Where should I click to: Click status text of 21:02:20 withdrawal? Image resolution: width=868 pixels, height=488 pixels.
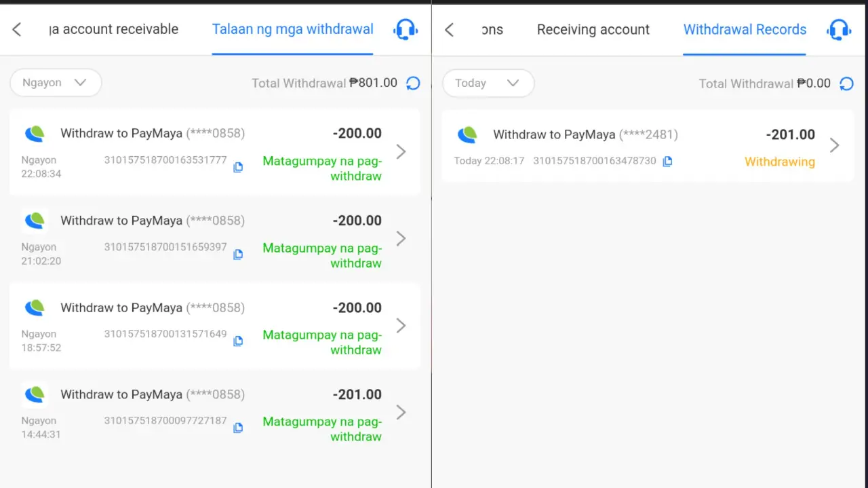(322, 255)
